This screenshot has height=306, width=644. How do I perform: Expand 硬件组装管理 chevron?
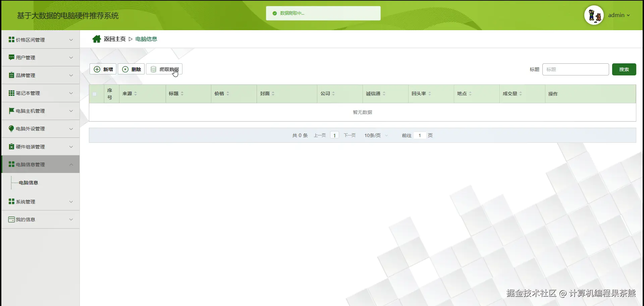click(x=71, y=147)
